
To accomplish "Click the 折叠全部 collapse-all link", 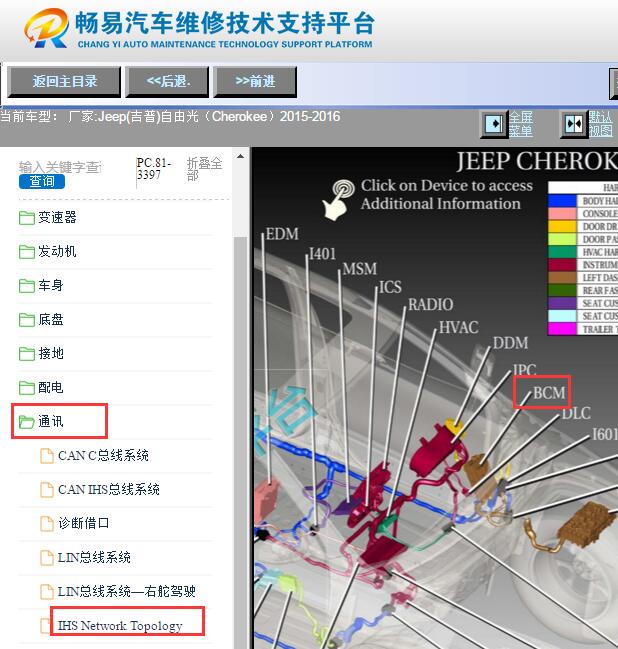I will pyautogui.click(x=204, y=169).
